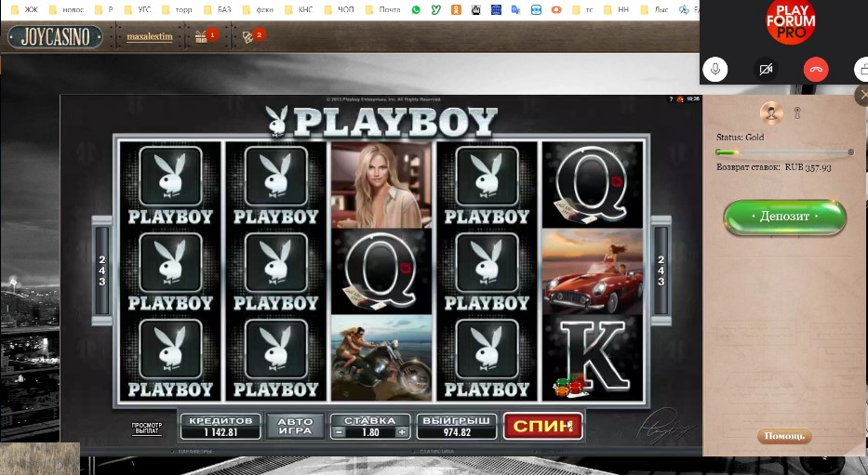This screenshot has width=868, height=475.
Task: Click the Status: Gold label
Action: click(741, 138)
